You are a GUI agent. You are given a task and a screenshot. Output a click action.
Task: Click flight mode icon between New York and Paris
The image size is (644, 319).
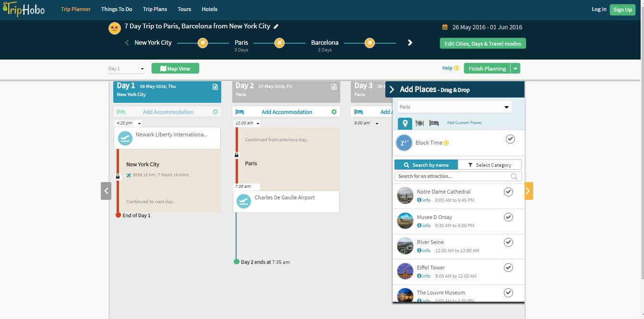203,43
